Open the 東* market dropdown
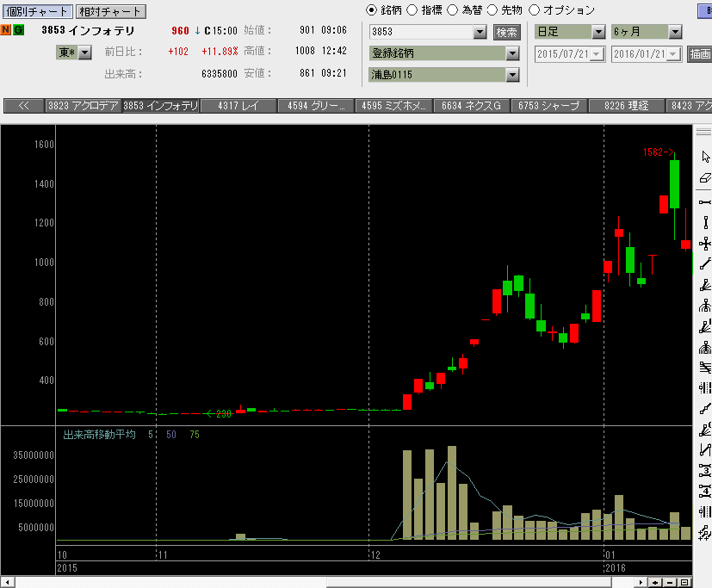712x588 pixels. (x=85, y=53)
